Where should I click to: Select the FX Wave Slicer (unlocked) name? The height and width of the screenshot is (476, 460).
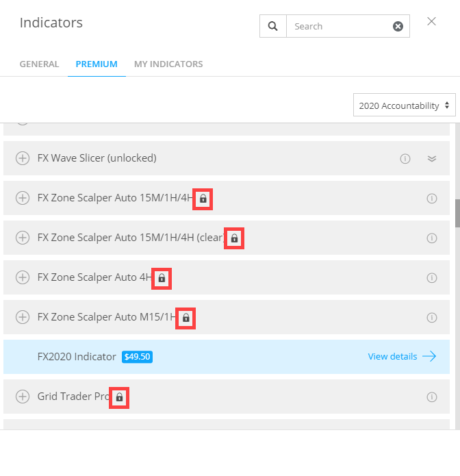click(97, 158)
